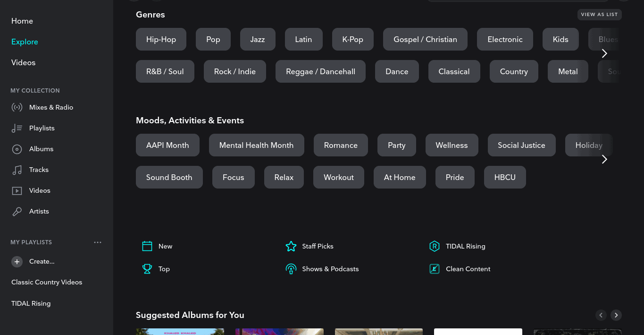Click the TIDAL Rising hexagon icon
Viewport: 644px width, 335px height.
point(435,246)
